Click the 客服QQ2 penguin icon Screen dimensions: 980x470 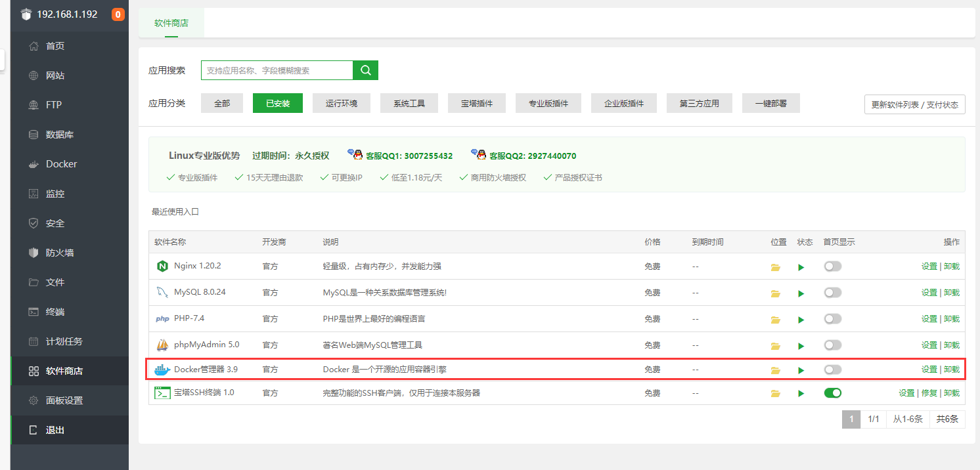click(479, 154)
